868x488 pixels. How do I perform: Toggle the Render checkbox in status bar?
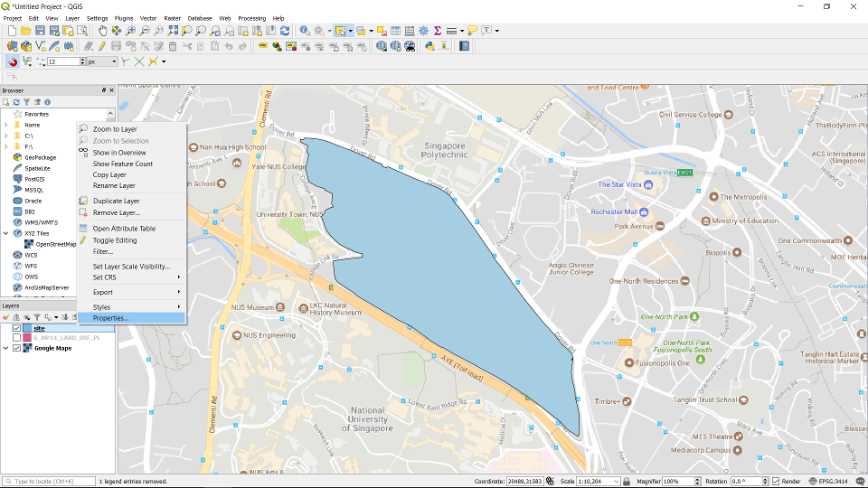[x=774, y=482]
